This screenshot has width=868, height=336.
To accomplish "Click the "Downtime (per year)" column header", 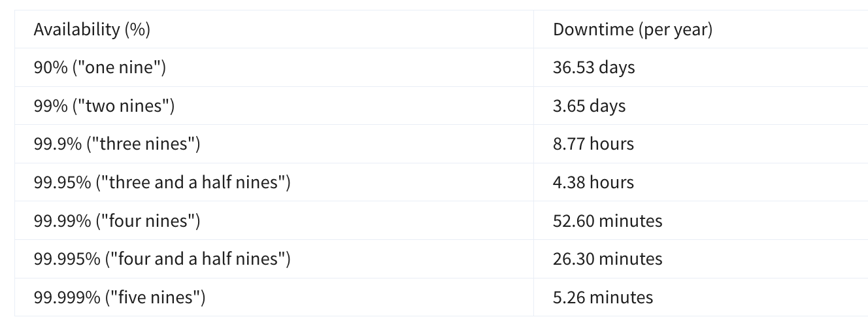I will [632, 29].
